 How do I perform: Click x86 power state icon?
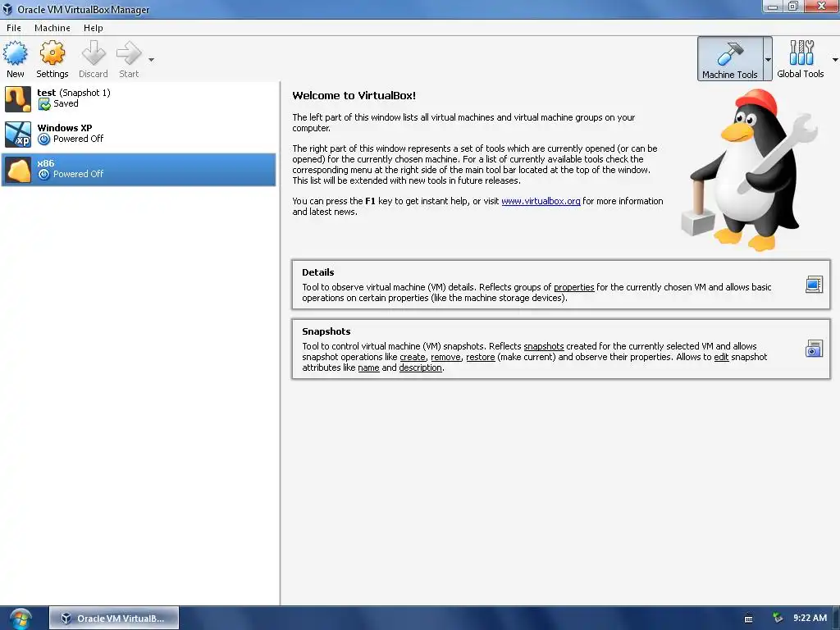[x=44, y=174]
